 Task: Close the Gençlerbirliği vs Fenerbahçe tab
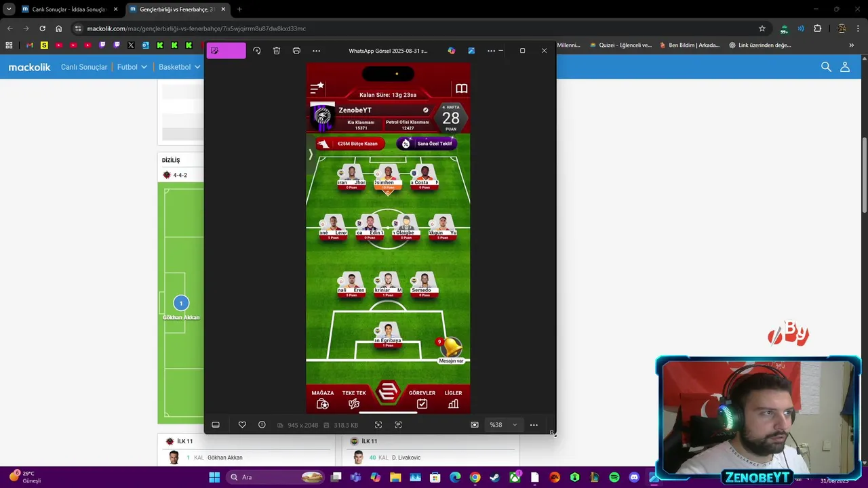pos(223,9)
